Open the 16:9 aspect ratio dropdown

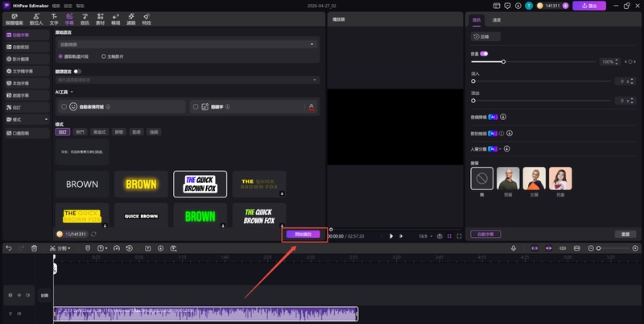point(425,236)
